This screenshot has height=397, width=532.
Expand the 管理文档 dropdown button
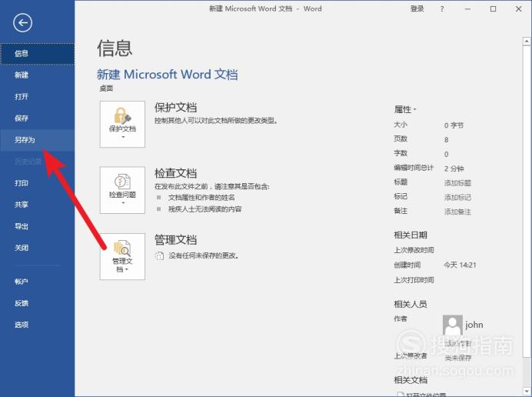pos(122,256)
